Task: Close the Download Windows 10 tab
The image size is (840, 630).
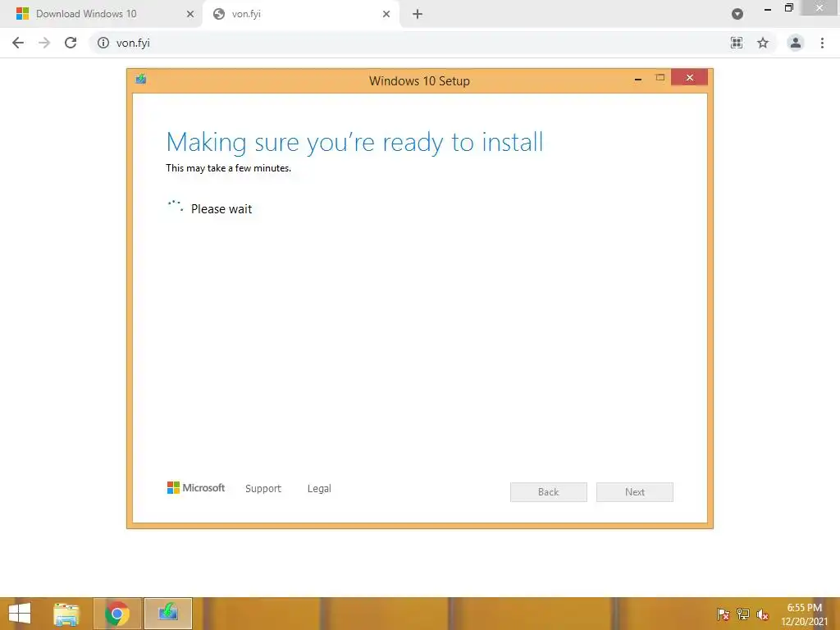Action: [x=190, y=14]
